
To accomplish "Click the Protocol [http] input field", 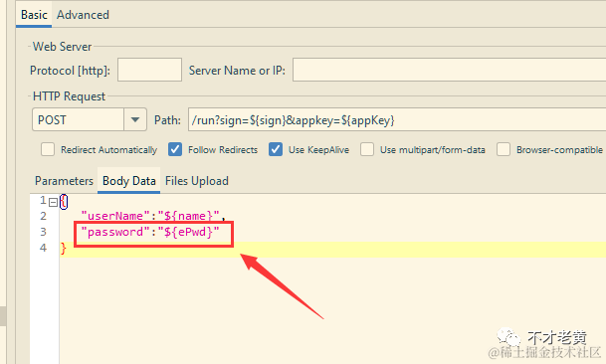I will [149, 70].
